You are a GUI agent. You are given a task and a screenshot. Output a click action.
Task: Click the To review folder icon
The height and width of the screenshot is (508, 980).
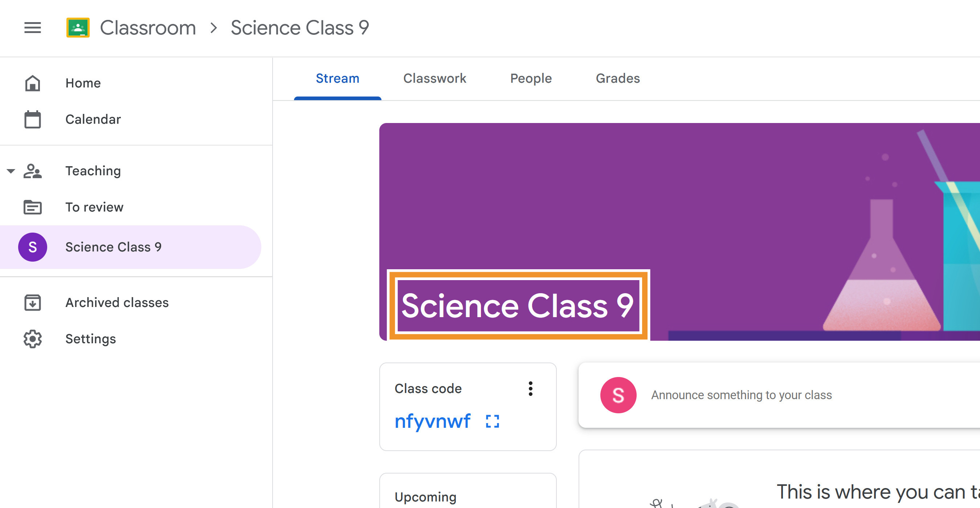click(x=32, y=207)
